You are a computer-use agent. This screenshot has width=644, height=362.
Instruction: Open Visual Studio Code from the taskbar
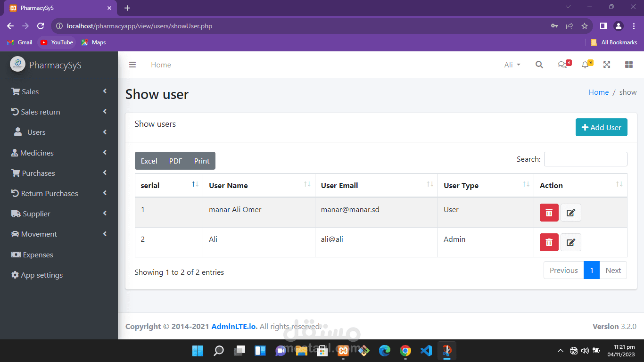[x=426, y=351]
